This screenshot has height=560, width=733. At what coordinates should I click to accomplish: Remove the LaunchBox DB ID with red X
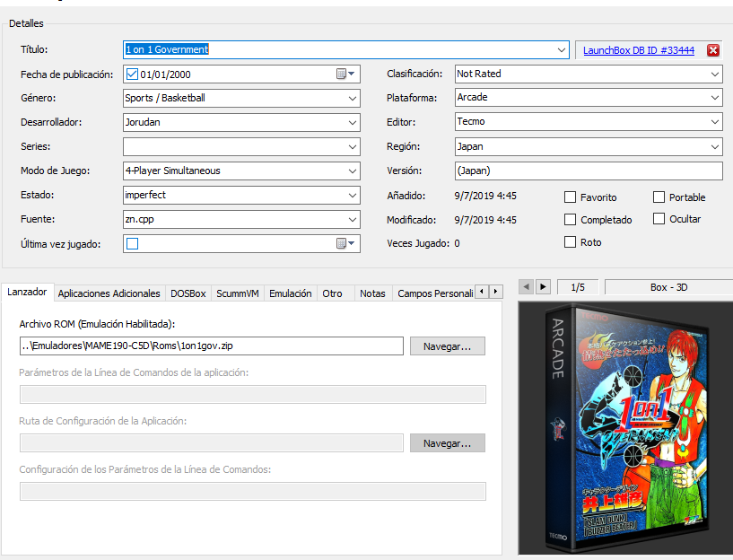(x=713, y=50)
